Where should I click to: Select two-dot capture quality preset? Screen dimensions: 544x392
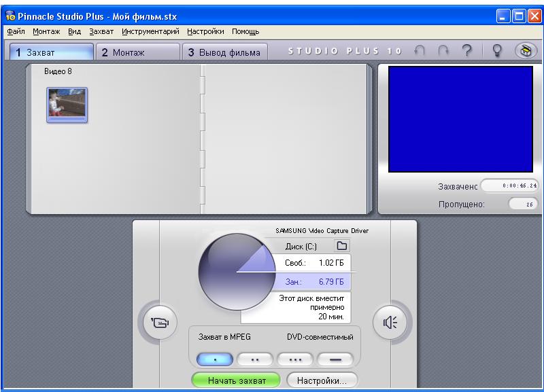click(x=255, y=360)
